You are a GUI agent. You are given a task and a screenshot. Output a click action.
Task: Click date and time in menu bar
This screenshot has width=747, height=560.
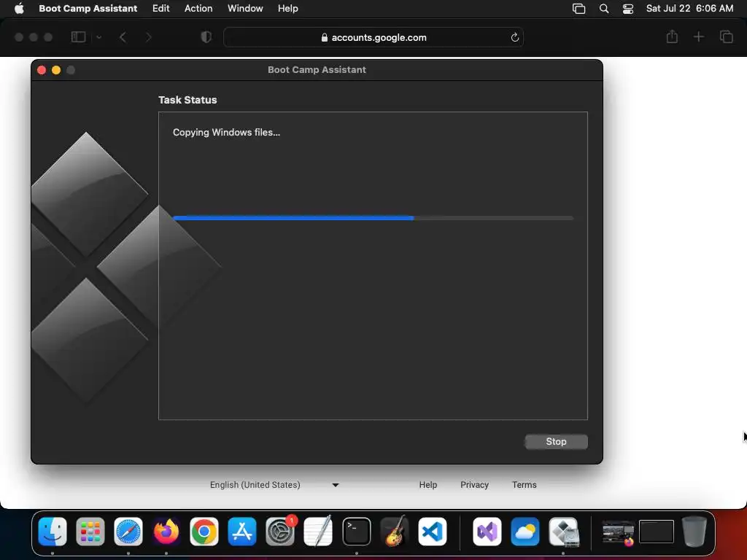tap(689, 8)
